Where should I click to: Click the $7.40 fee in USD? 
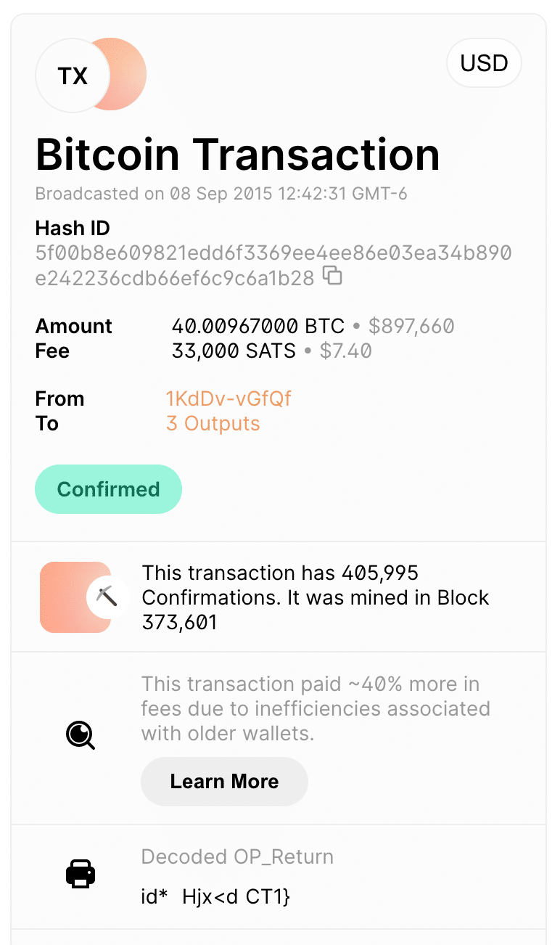coord(346,351)
